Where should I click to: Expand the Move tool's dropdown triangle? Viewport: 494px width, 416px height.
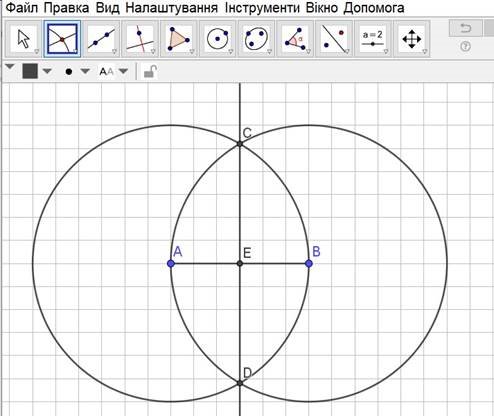click(x=36, y=51)
